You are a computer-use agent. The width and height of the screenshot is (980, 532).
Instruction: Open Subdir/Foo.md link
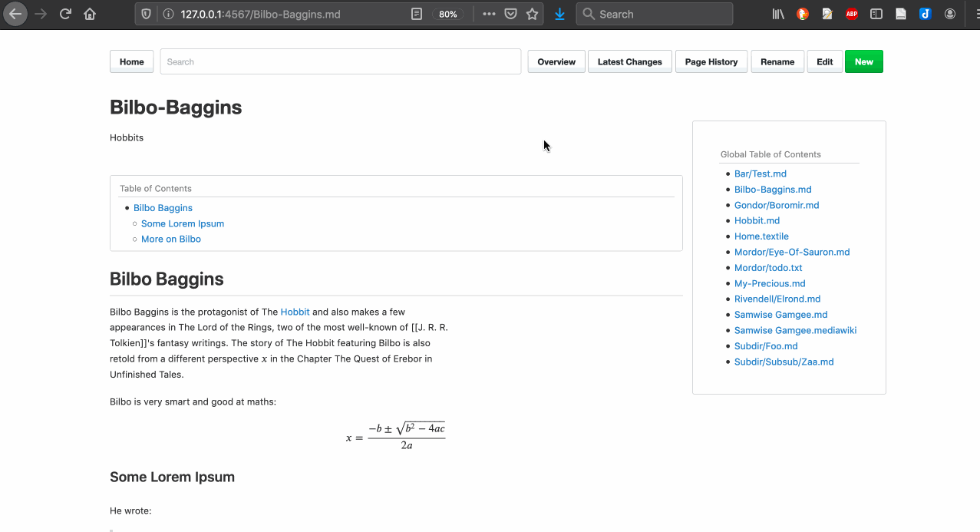[x=766, y=346]
